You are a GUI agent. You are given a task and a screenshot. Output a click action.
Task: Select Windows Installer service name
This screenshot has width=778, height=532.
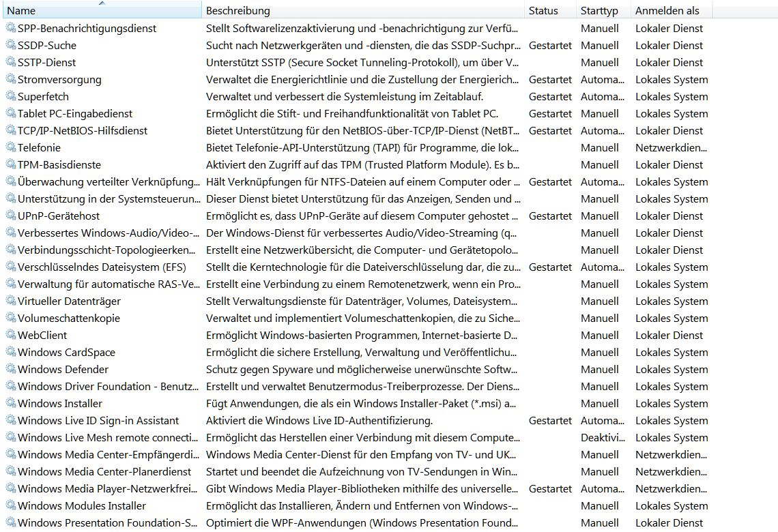point(60,404)
